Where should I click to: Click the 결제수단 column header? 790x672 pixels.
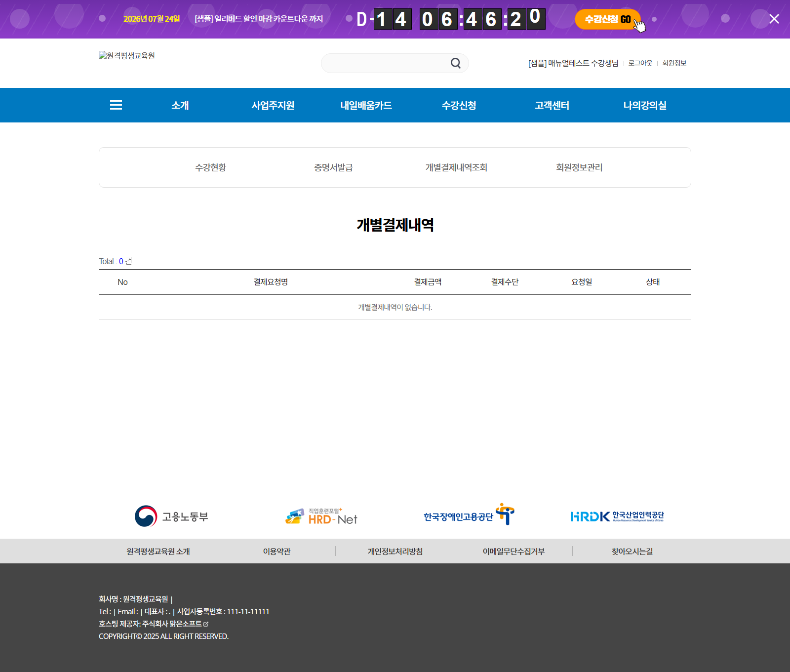(505, 282)
